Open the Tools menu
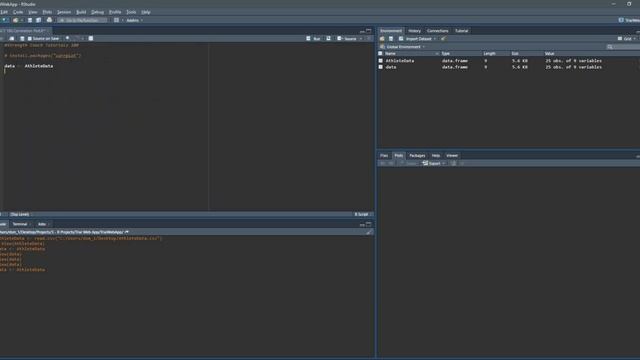Image resolution: width=640 pixels, height=360 pixels. 131,12
